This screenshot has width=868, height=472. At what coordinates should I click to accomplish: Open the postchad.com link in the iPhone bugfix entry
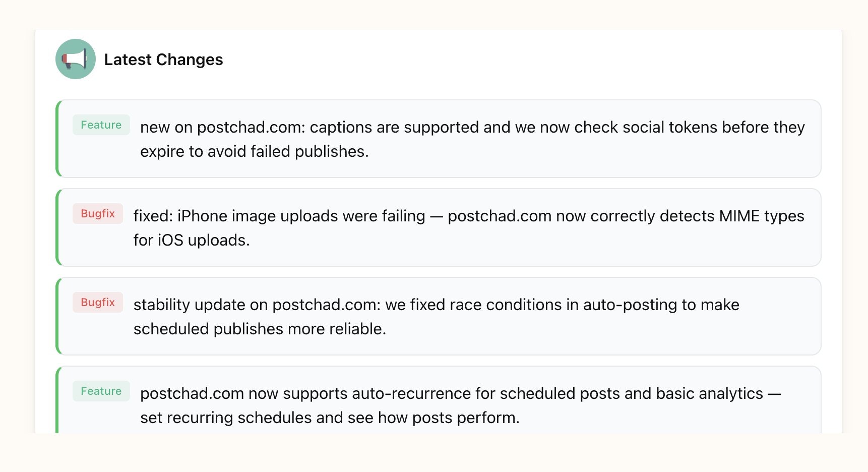[499, 216]
